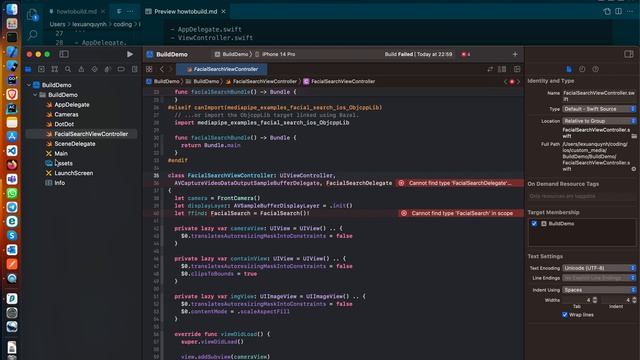The height and width of the screenshot is (360, 640).
Task: Go back in editor history
Action: tap(162, 69)
